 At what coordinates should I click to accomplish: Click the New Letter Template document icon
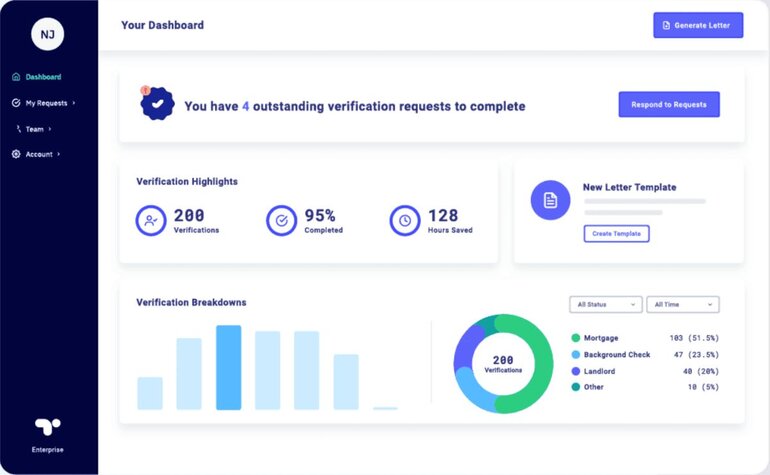pos(550,200)
